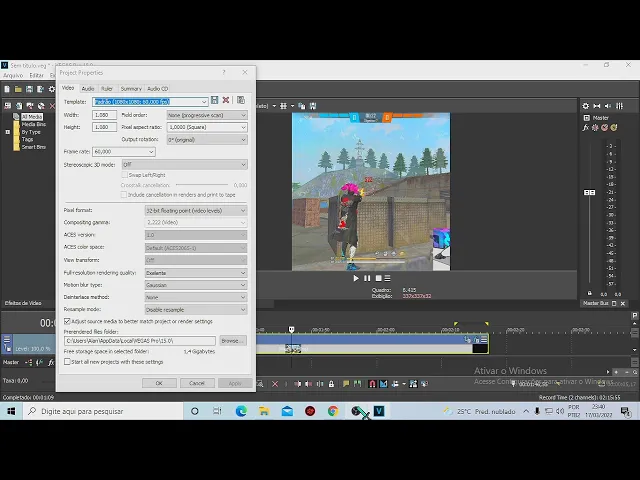The image size is (640, 480).
Task: Open the Arquivo menu
Action: point(13,76)
